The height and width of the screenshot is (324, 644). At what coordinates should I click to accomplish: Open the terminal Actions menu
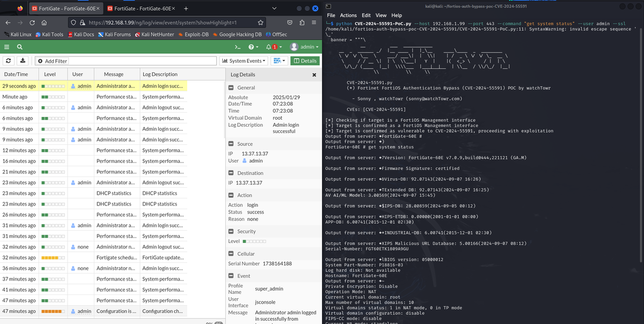point(348,16)
